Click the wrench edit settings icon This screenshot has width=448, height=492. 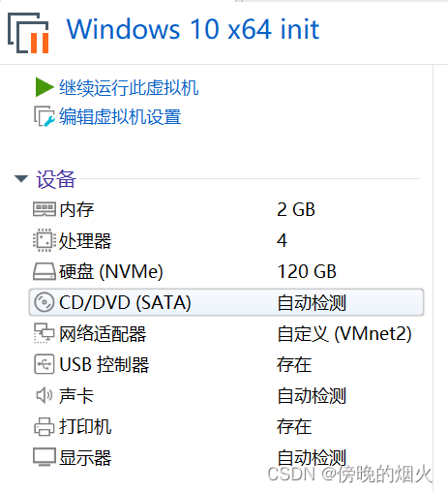(45, 116)
